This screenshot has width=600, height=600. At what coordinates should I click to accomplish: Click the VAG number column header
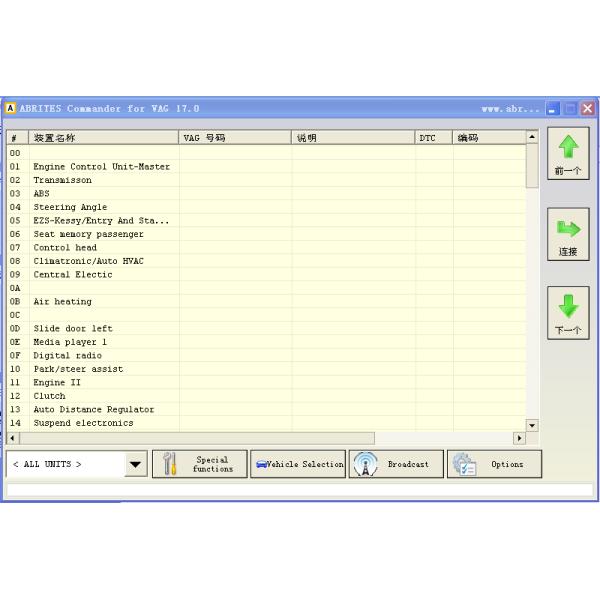coord(235,138)
